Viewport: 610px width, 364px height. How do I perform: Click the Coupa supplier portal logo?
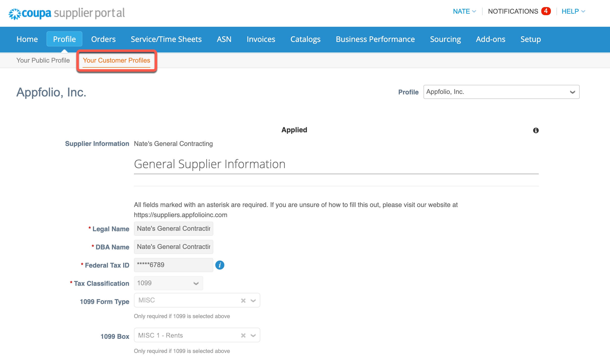point(67,13)
